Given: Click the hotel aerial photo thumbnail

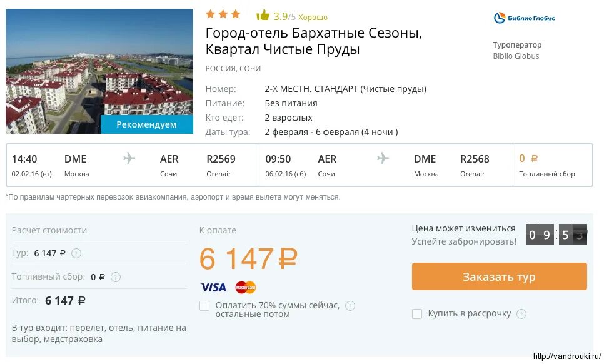Looking at the screenshot, I should pyautogui.click(x=99, y=63).
